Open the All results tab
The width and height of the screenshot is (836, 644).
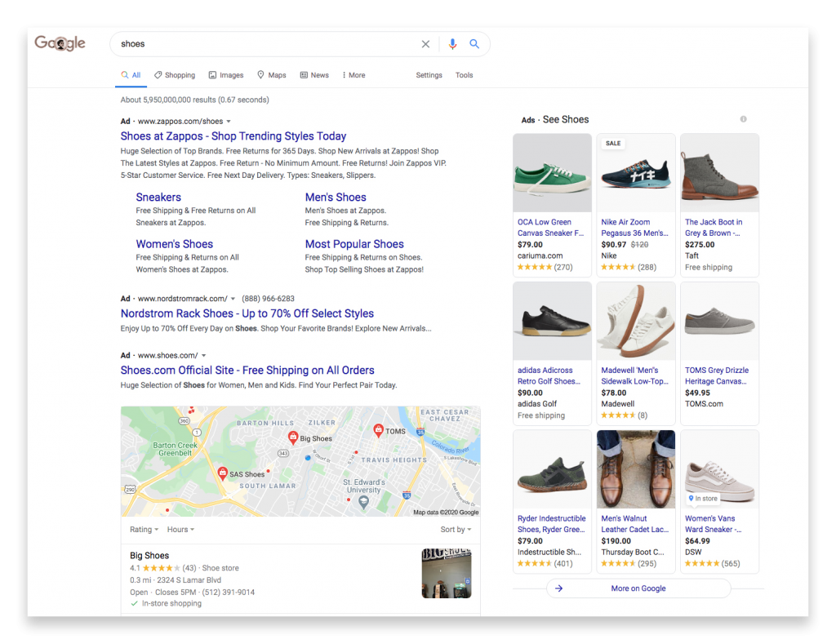tap(131, 75)
